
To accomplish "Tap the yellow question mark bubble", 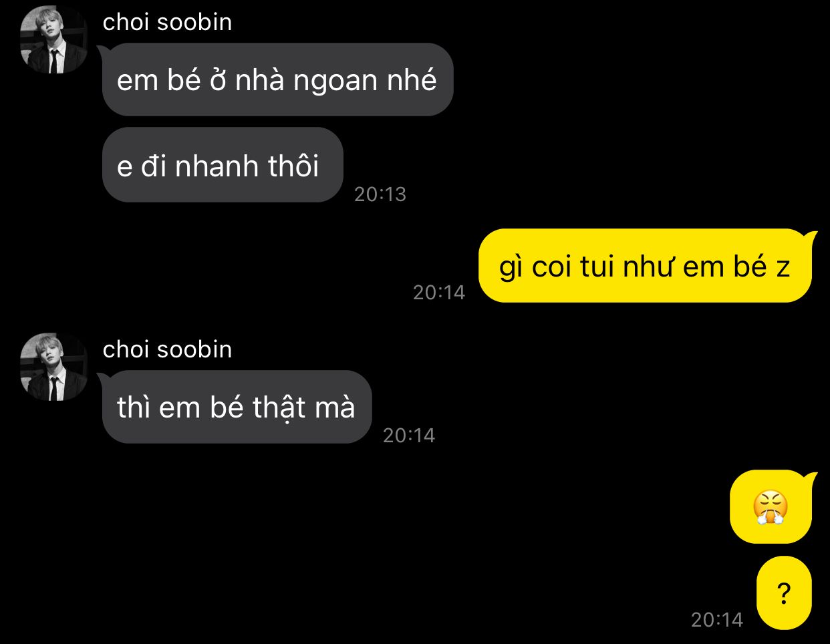I will click(x=784, y=593).
